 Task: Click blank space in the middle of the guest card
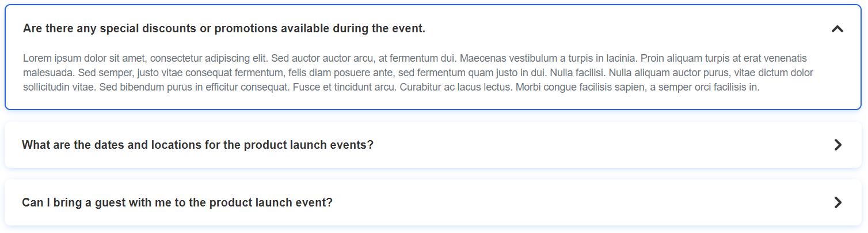(x=576, y=202)
